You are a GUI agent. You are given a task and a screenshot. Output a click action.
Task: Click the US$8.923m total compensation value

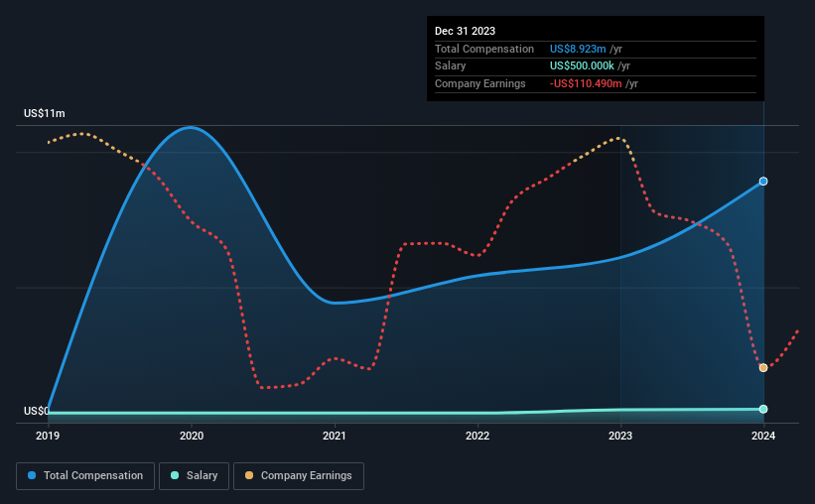[578, 49]
